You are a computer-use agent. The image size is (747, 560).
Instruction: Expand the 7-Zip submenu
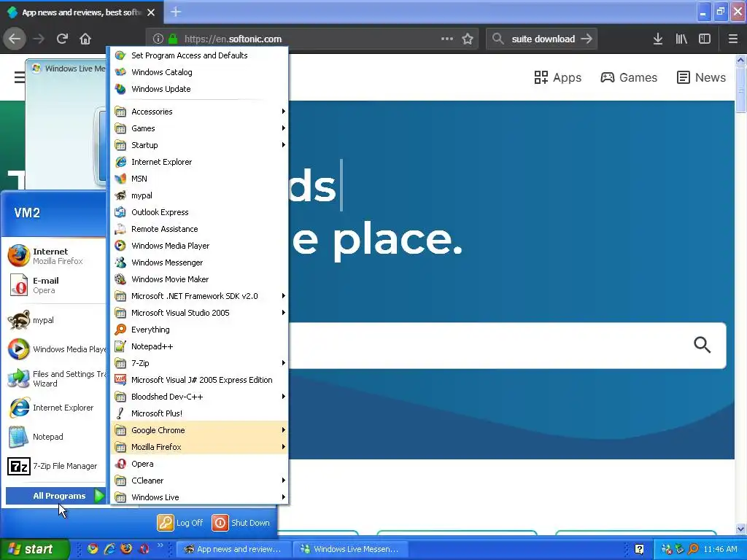click(199, 363)
